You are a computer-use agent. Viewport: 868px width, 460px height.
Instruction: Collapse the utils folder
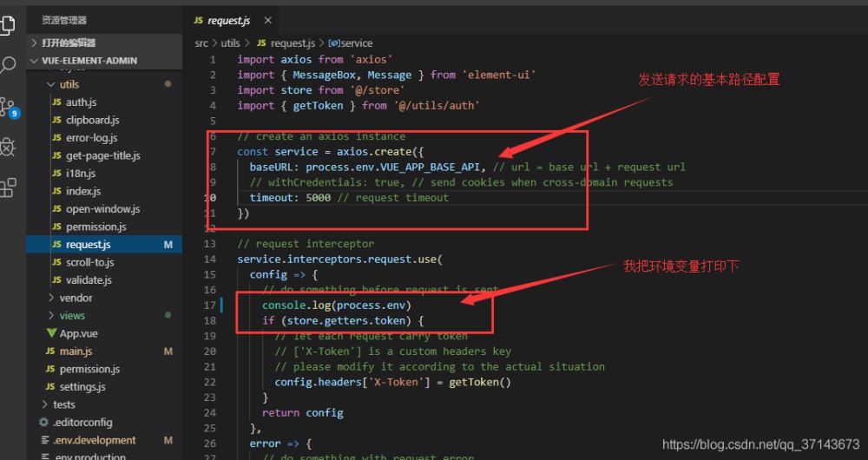[50, 84]
